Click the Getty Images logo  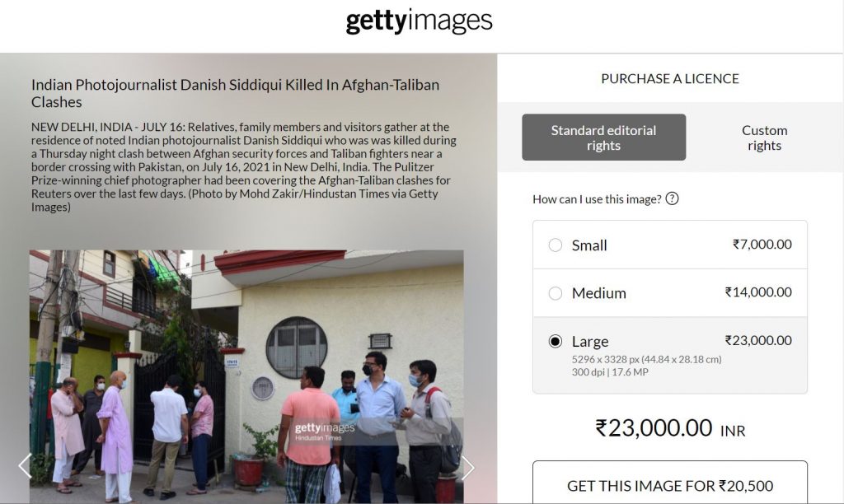coord(419,21)
